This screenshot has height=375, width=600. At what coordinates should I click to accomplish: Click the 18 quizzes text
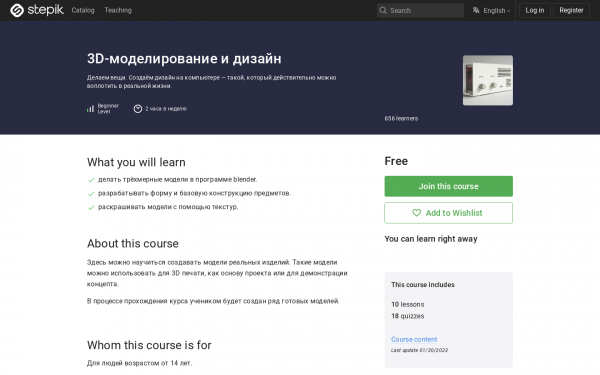pyautogui.click(x=408, y=316)
